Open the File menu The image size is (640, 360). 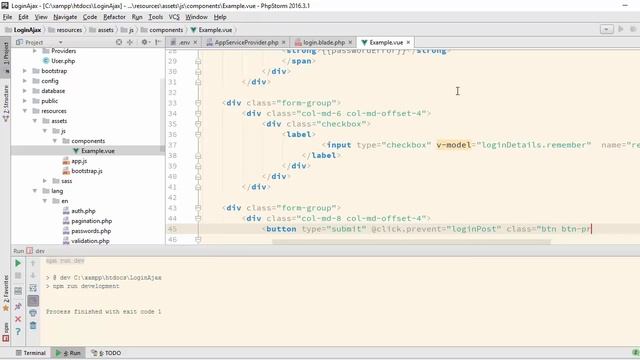[7, 17]
